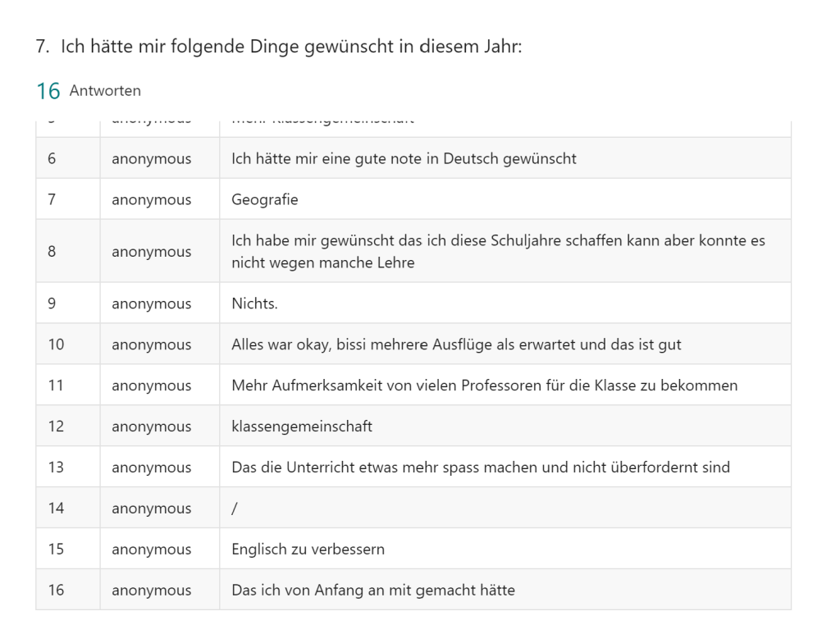840x634 pixels.
Task: Click the response about Unterricht 'mehr spass'
Action: point(480,468)
